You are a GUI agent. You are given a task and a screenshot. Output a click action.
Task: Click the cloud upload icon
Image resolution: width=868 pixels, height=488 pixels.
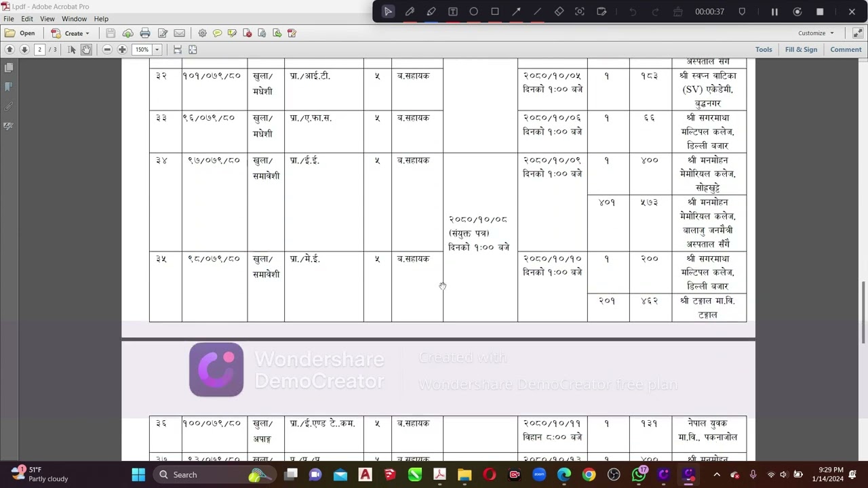click(127, 33)
